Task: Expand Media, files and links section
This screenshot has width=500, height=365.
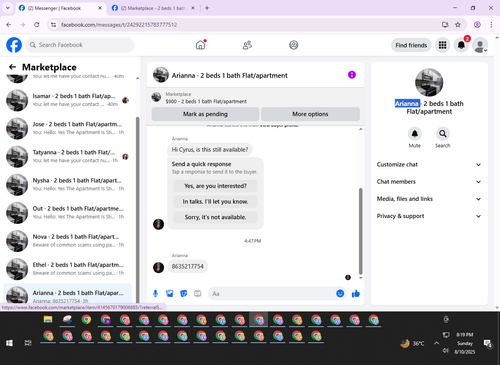Action: click(x=429, y=199)
